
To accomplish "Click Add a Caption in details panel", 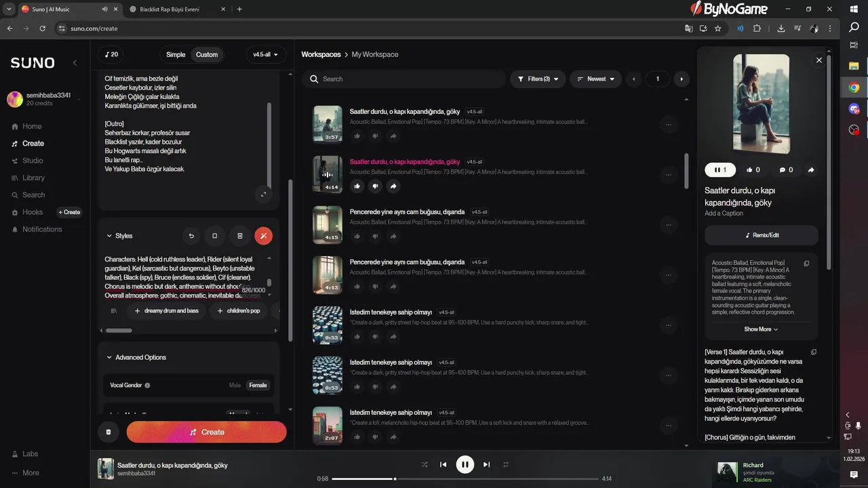I will (x=724, y=213).
